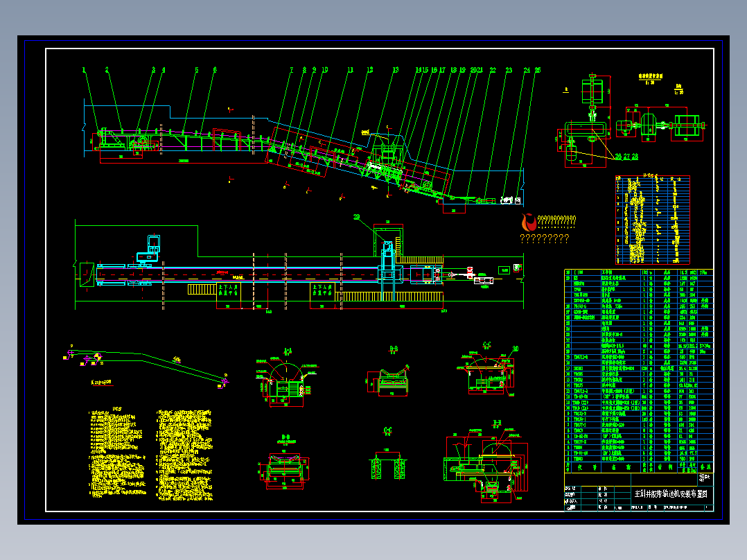Select callout number 4 label

164,70
